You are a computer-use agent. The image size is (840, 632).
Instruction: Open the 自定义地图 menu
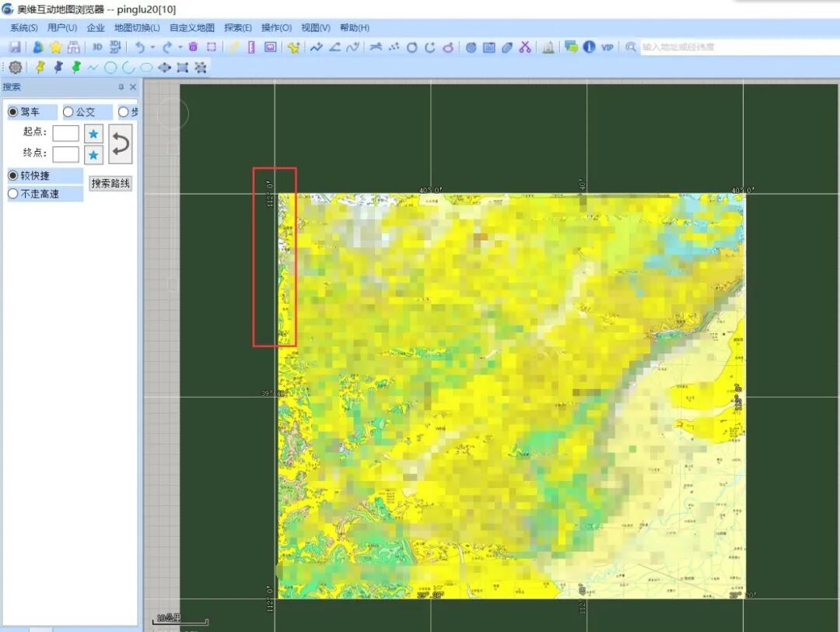tap(192, 28)
